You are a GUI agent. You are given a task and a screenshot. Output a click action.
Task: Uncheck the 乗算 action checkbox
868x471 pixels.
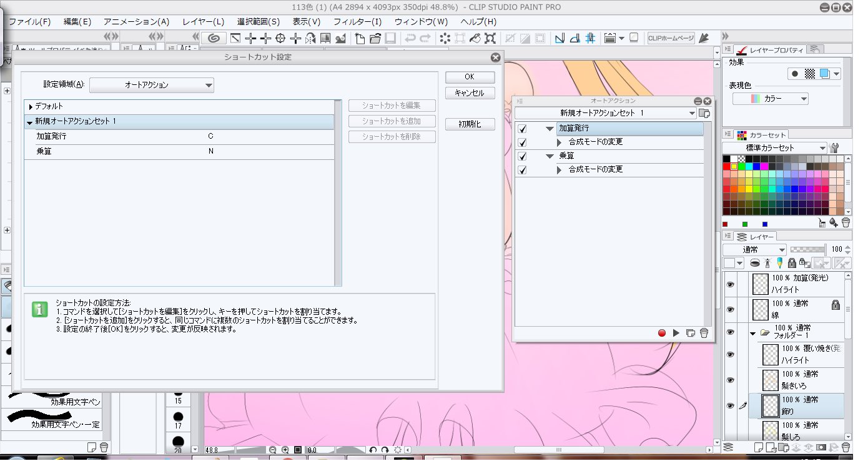523,156
